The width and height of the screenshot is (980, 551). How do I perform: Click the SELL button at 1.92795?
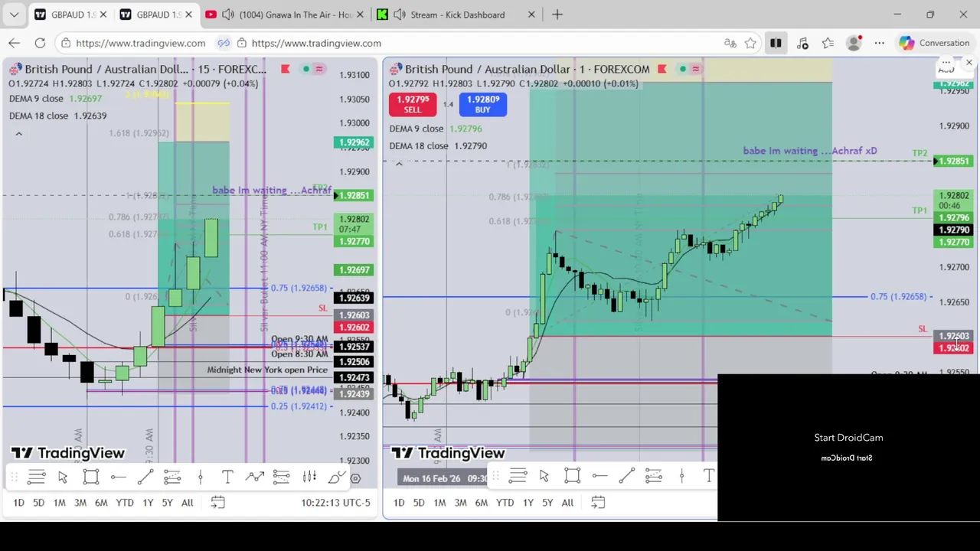413,104
